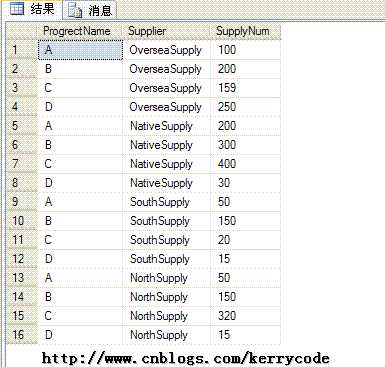Click the 'SouthSupply' cell in row 10
Viewport: 385px width, 367px height.
coord(167,221)
